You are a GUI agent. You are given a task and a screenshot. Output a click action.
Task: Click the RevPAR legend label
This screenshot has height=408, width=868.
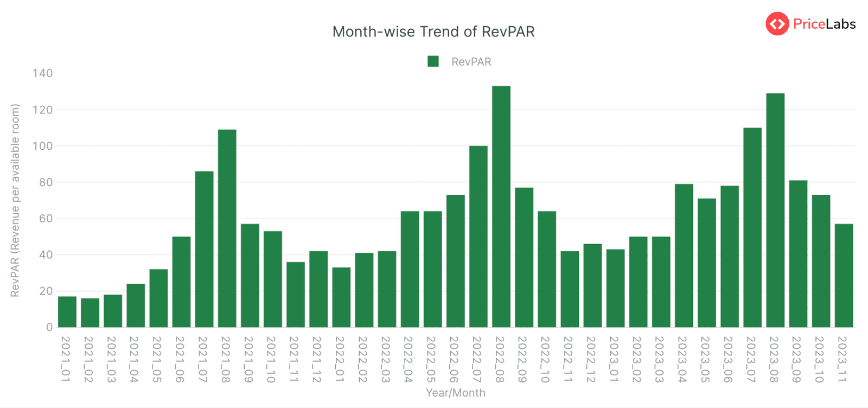(471, 62)
